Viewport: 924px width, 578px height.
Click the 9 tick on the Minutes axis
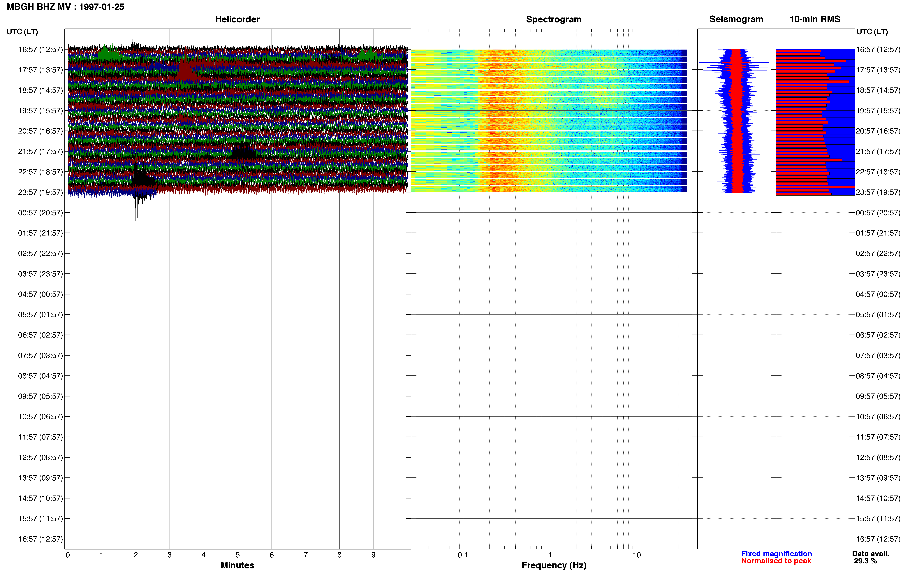[373, 555]
